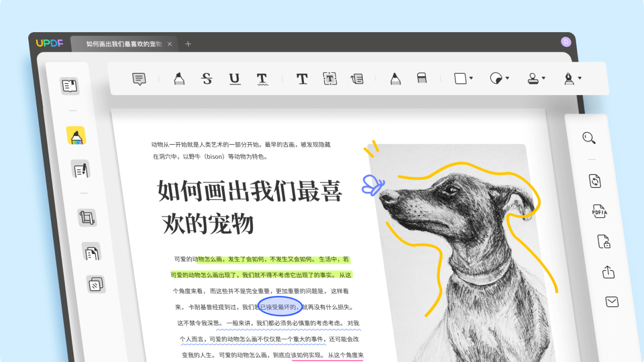Pick the pencil drawing tool
Viewport: 644px width, 362px height.
(394, 78)
